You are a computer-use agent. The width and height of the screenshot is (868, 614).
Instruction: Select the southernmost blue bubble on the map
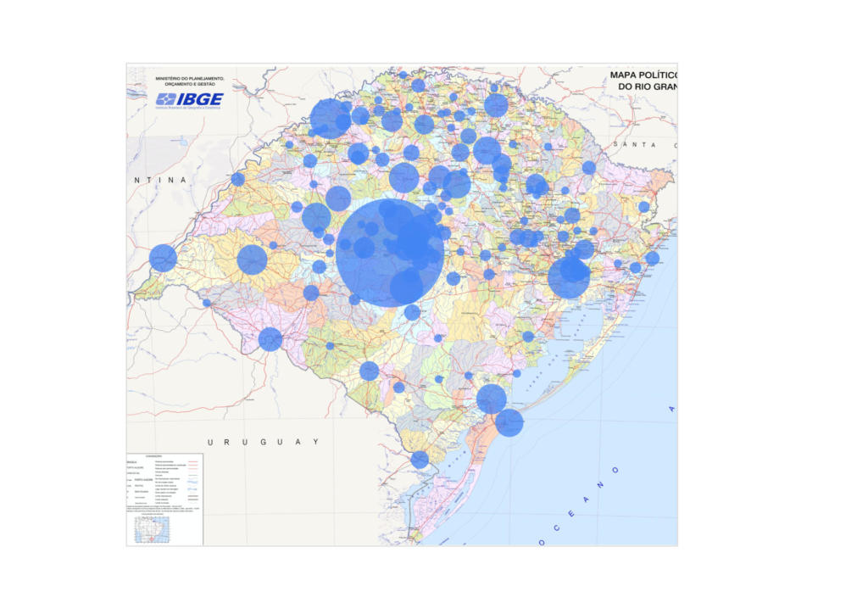pos(420,460)
